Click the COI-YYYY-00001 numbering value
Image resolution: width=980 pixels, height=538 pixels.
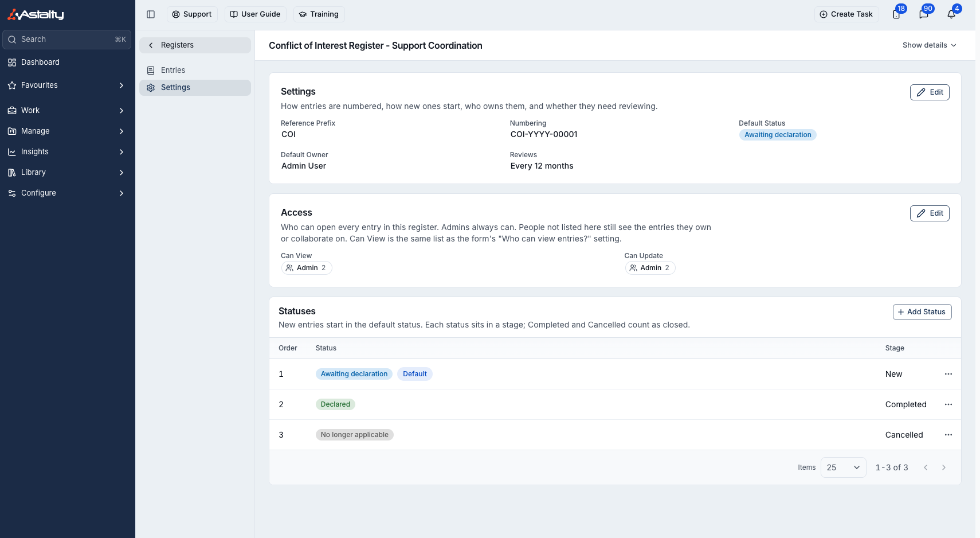pyautogui.click(x=544, y=134)
